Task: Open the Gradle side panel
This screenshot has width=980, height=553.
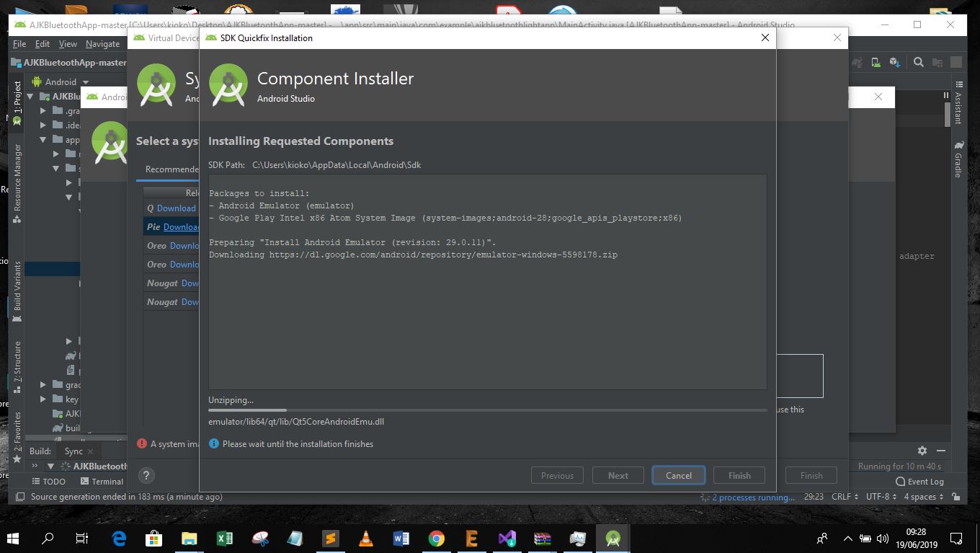Action: 958,159
